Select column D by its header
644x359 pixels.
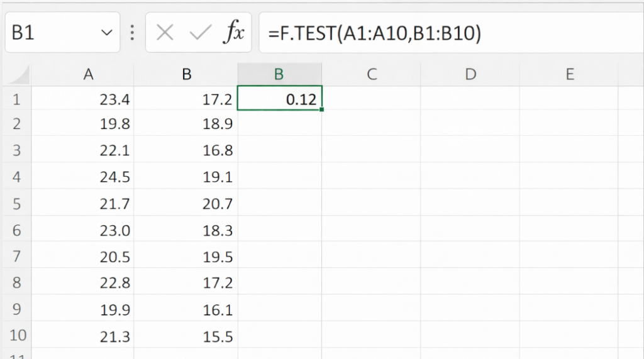[x=470, y=74]
